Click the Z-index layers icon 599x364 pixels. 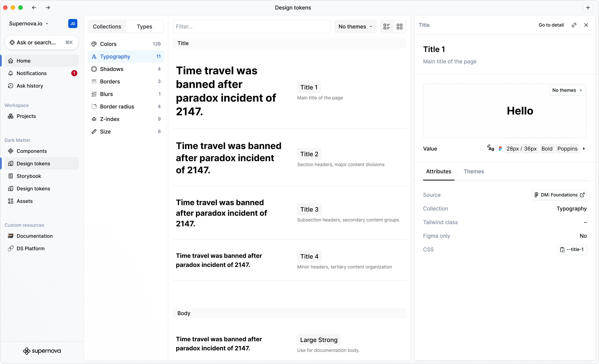pos(94,119)
